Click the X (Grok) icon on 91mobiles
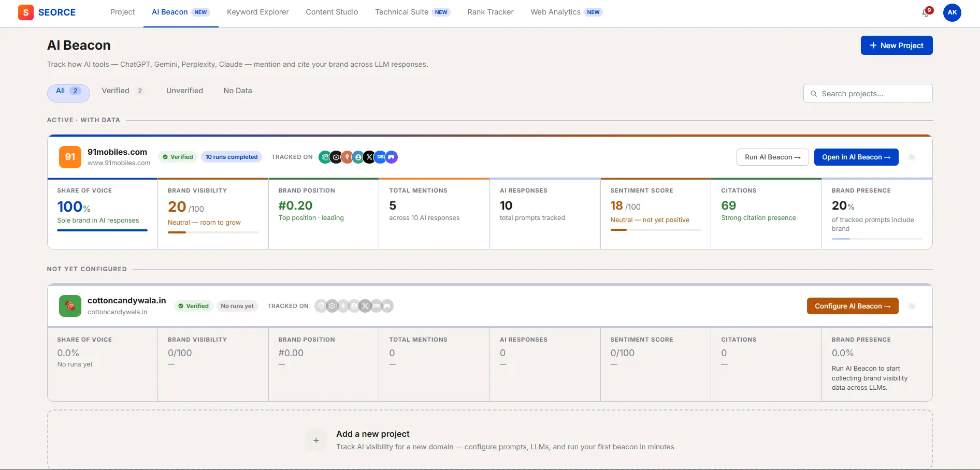Image resolution: width=980 pixels, height=470 pixels. click(369, 157)
